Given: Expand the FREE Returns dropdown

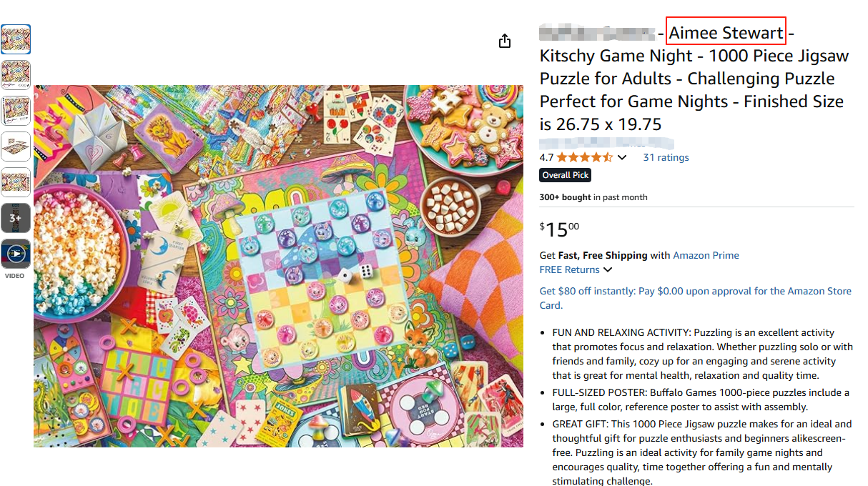Looking at the screenshot, I should click(x=576, y=269).
